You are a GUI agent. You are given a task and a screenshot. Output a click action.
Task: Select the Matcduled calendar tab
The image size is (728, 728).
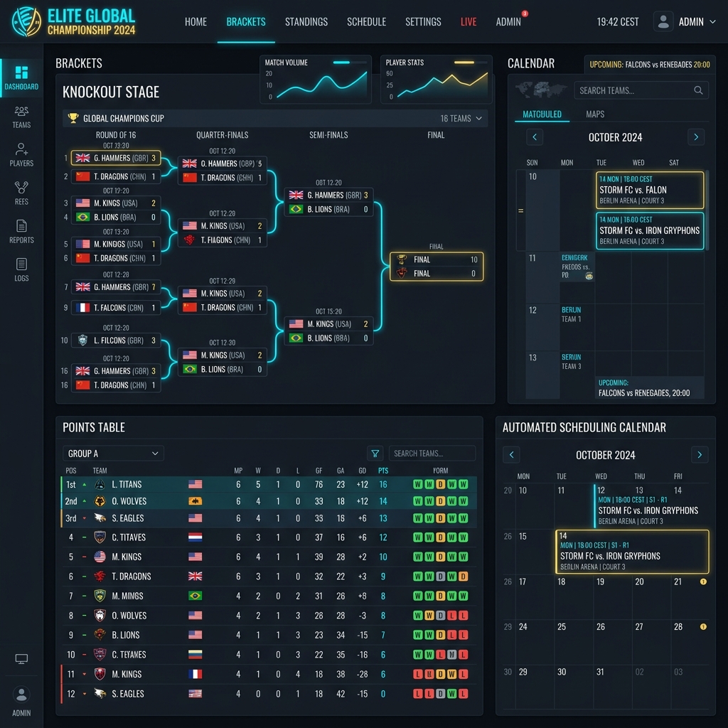click(542, 114)
